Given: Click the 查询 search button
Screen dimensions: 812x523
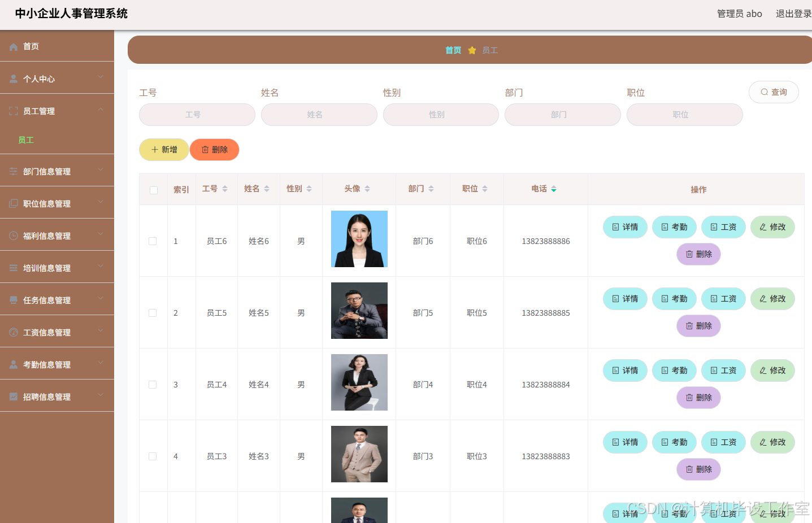Looking at the screenshot, I should point(774,92).
